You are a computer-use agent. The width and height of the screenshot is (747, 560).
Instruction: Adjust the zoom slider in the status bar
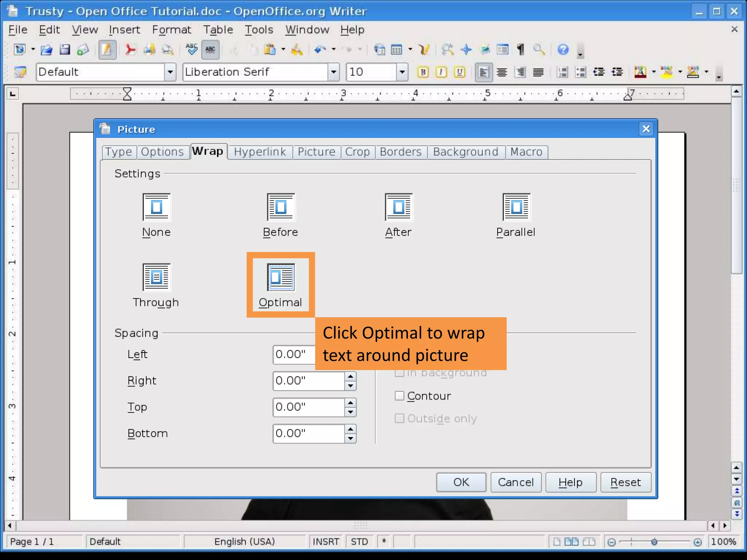(654, 542)
